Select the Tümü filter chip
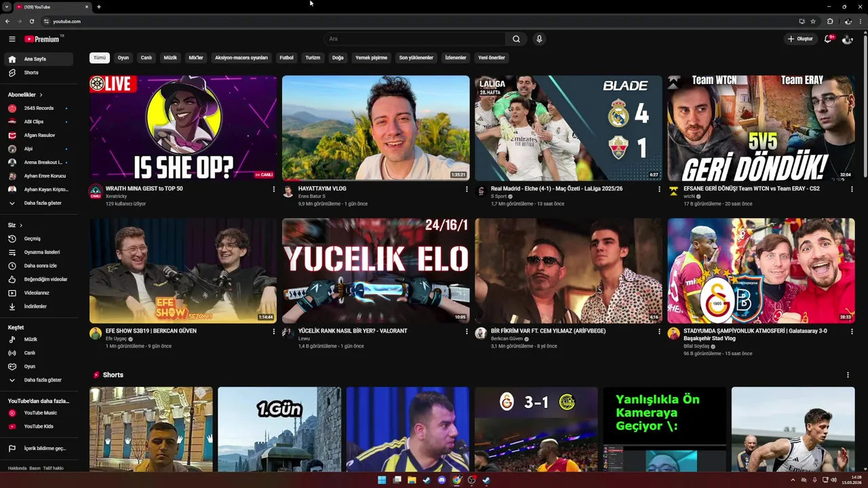Viewport: 868px width, 488px height. click(x=100, y=58)
